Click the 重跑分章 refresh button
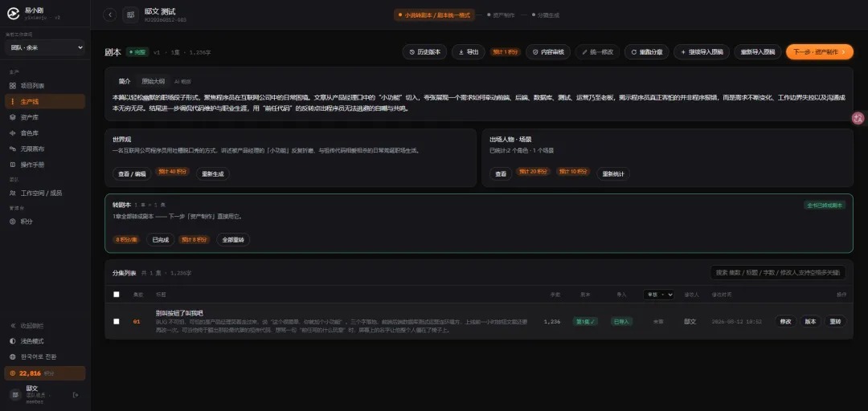 pos(646,52)
